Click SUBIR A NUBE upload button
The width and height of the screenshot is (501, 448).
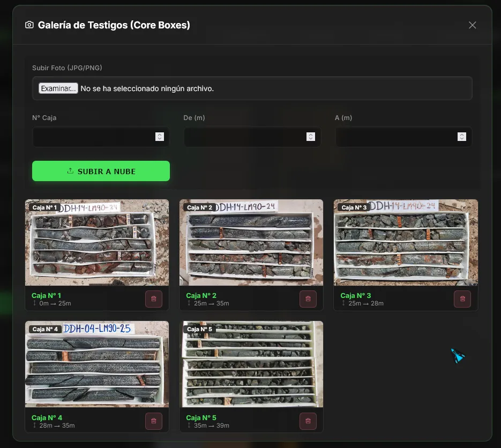pos(101,171)
